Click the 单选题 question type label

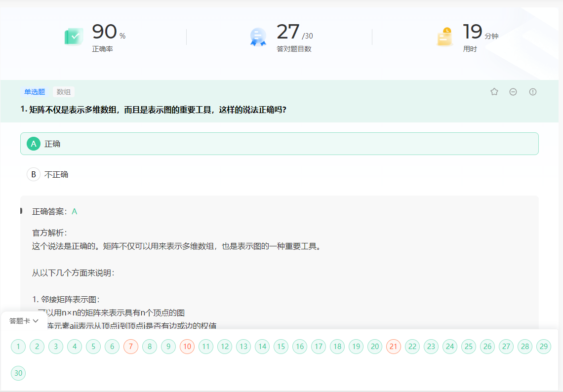coord(34,92)
